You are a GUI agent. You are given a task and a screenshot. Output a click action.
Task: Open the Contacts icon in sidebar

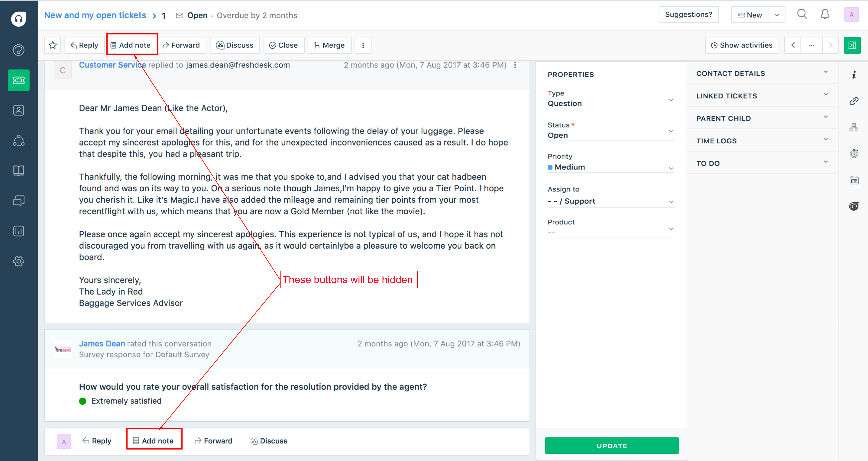click(19, 110)
